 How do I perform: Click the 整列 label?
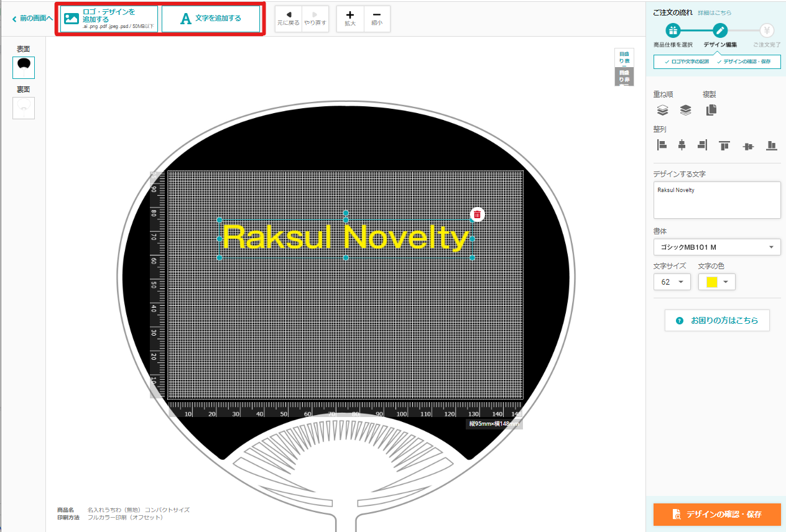[x=660, y=129]
